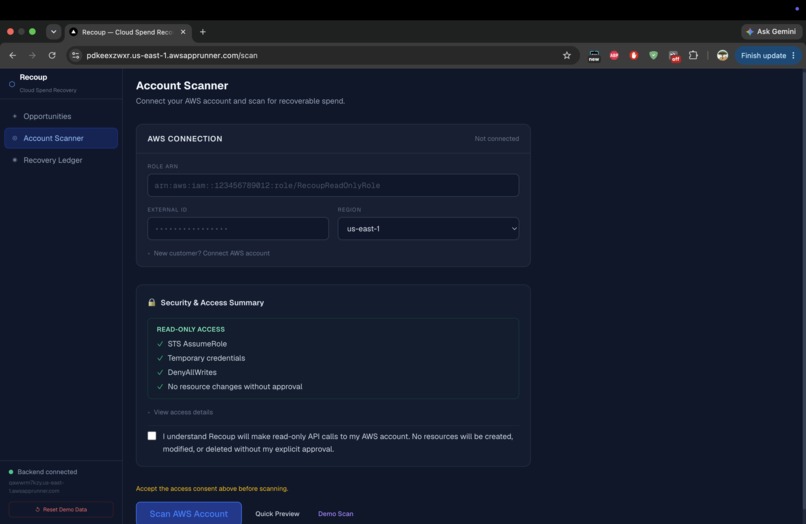
Task: Click the ABP ad blocker extension icon
Action: pos(614,56)
